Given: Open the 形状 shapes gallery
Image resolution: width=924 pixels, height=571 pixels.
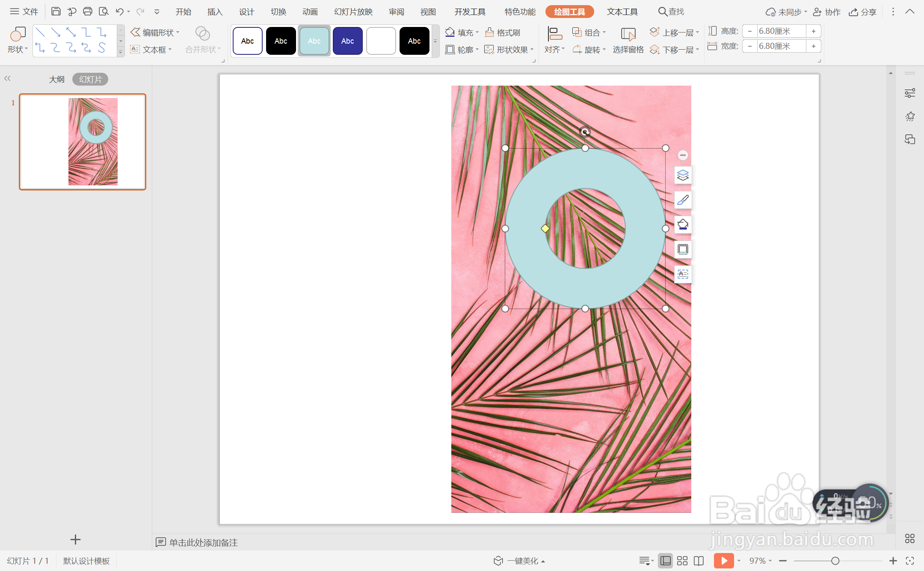Looking at the screenshot, I should pos(18,41).
